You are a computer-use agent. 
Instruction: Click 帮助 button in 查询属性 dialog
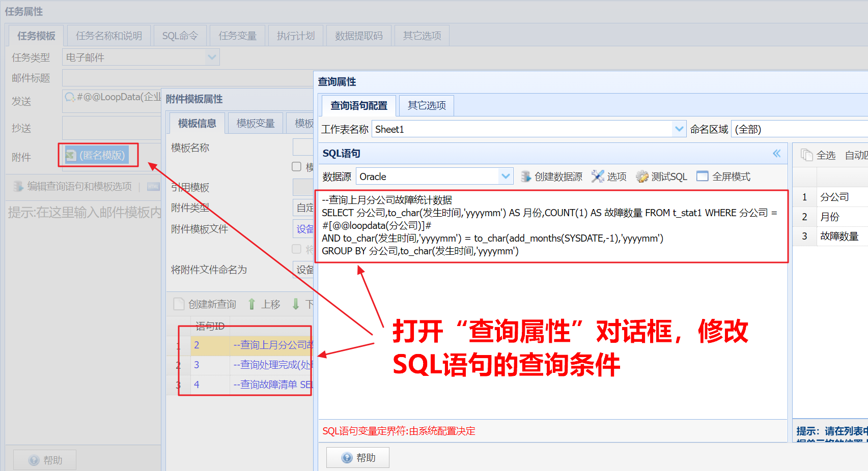pyautogui.click(x=358, y=458)
